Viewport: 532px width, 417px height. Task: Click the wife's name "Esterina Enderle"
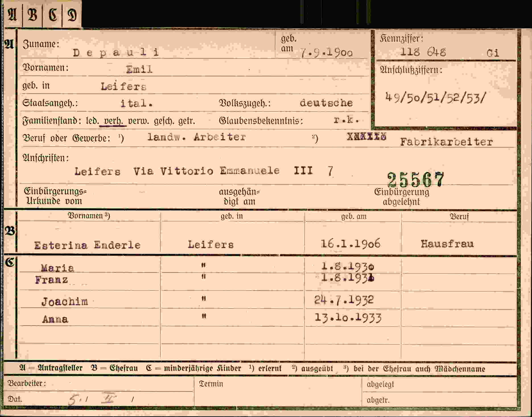[x=87, y=245]
